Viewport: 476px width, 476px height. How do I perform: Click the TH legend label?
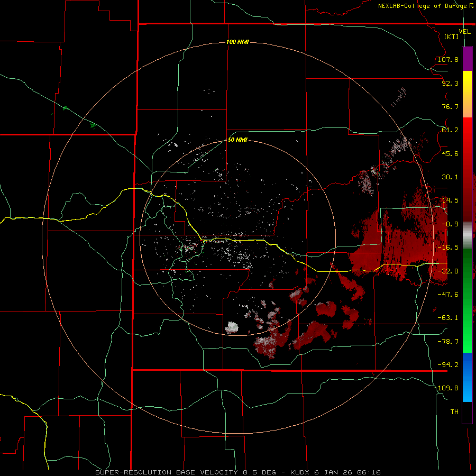(x=454, y=412)
